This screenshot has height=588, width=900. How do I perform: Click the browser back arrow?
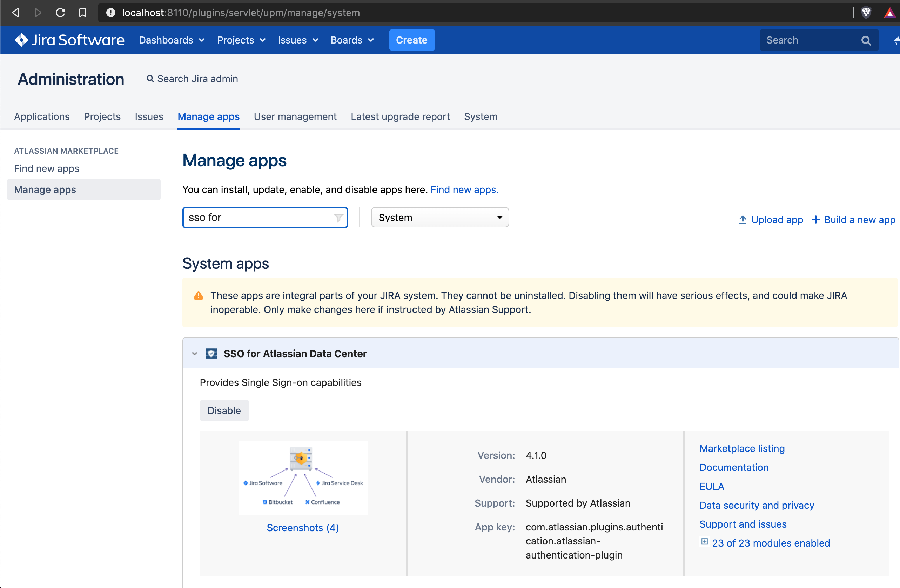pyautogui.click(x=15, y=13)
